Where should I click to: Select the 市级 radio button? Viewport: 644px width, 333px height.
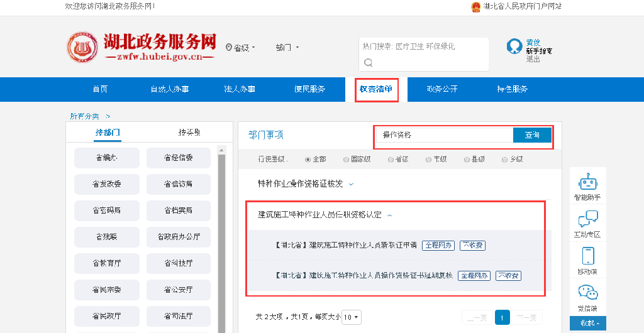429,160
